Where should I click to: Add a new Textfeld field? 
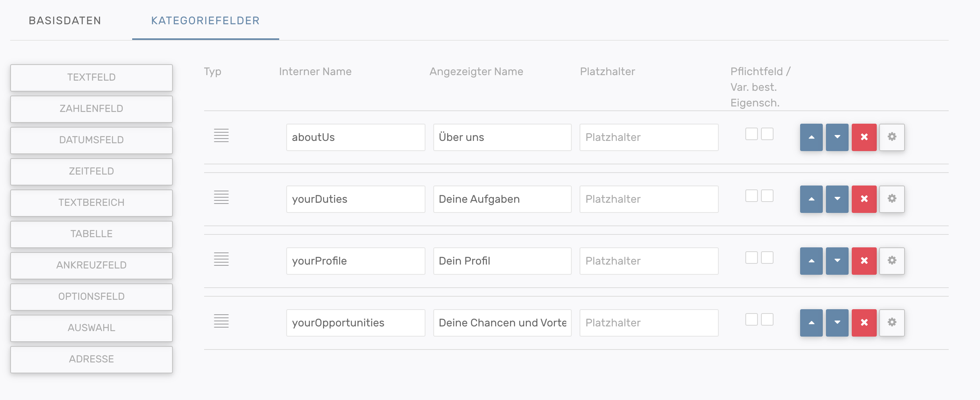coord(91,77)
